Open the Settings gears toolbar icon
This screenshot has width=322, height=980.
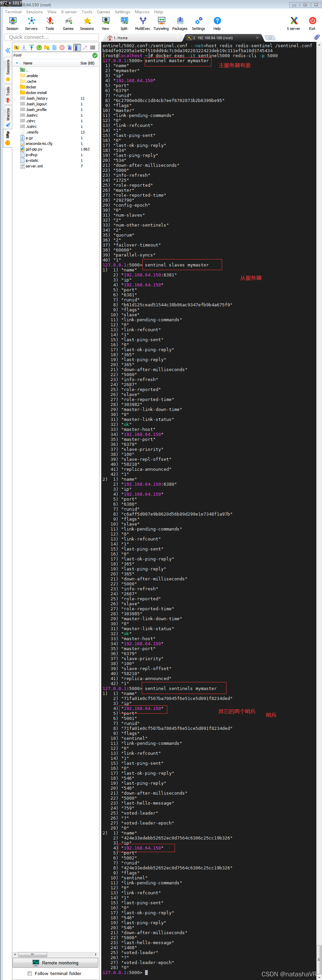[x=199, y=24]
